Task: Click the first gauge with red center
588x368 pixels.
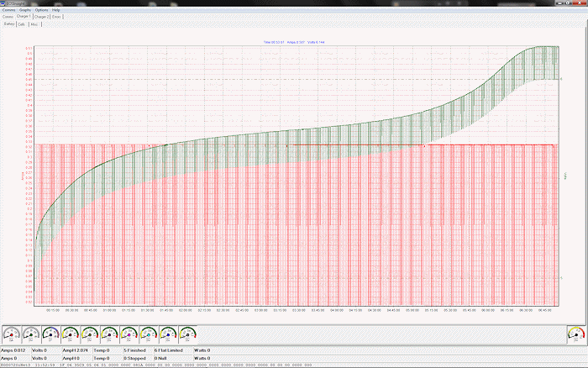Action: pyautogui.click(x=13, y=334)
